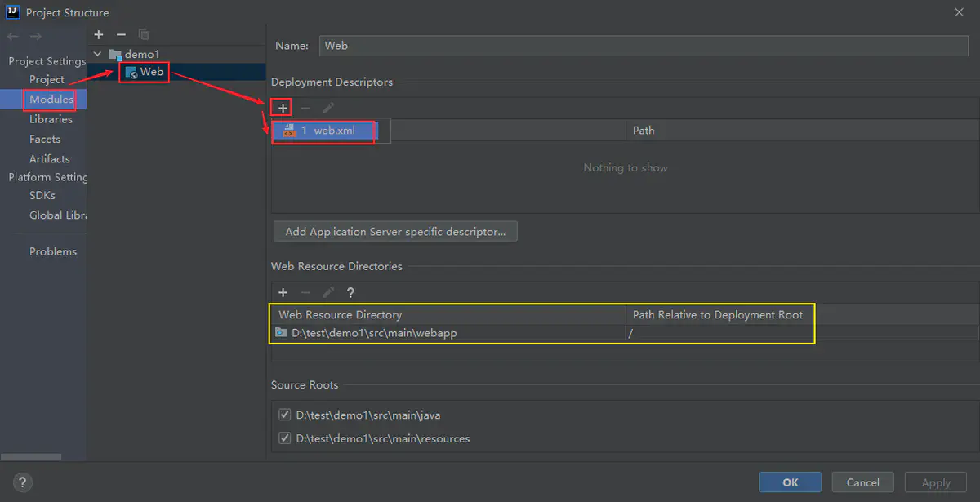Image resolution: width=980 pixels, height=502 pixels.
Task: Go forward using the right arrow icon
Action: coord(35,37)
